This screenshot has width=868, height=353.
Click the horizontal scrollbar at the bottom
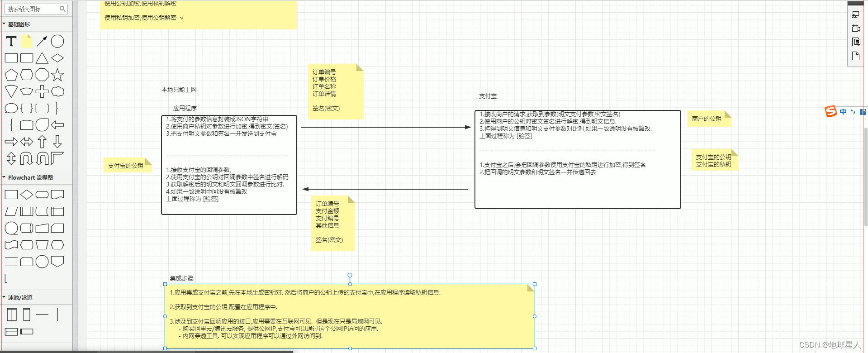(x=147, y=351)
